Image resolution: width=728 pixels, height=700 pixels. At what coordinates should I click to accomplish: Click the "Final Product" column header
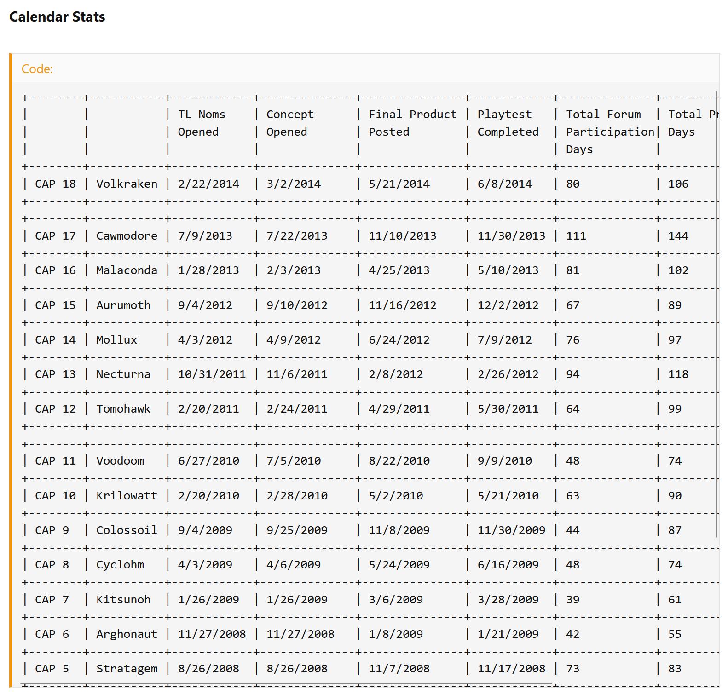click(x=413, y=115)
